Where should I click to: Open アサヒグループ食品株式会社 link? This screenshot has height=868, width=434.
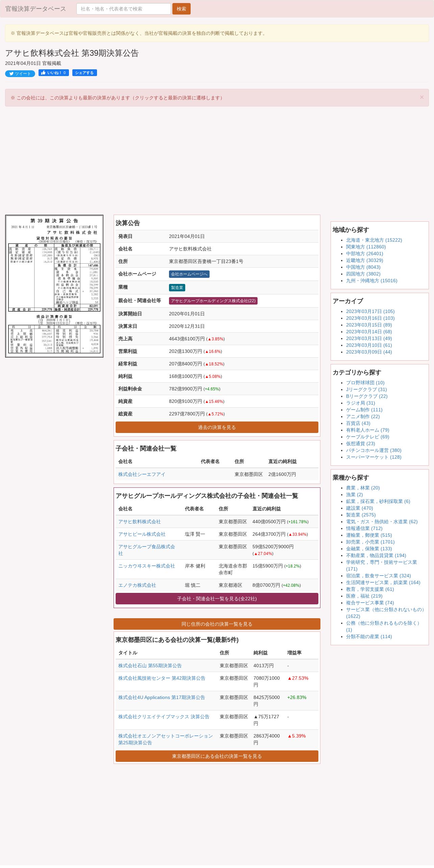(x=147, y=550)
